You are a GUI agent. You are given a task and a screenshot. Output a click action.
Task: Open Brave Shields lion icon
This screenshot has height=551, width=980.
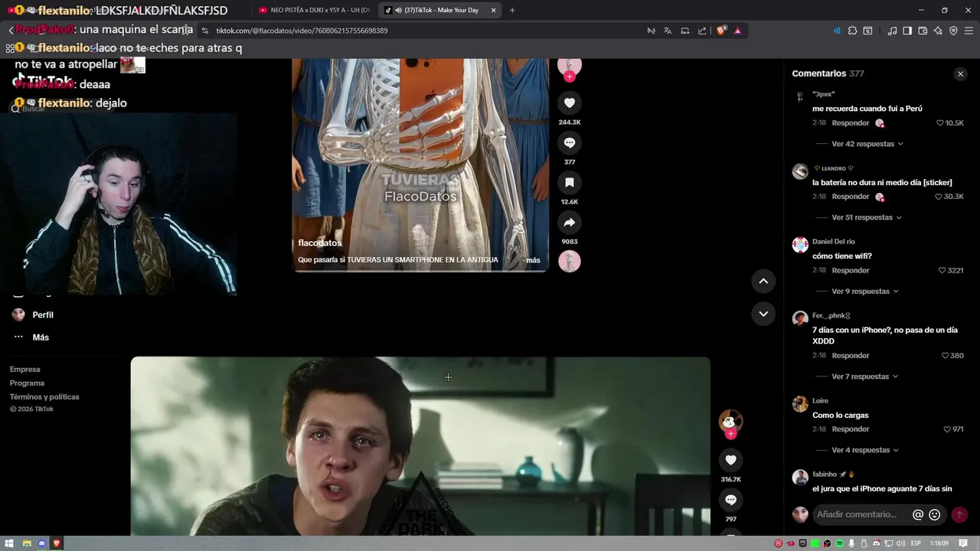coord(721,31)
